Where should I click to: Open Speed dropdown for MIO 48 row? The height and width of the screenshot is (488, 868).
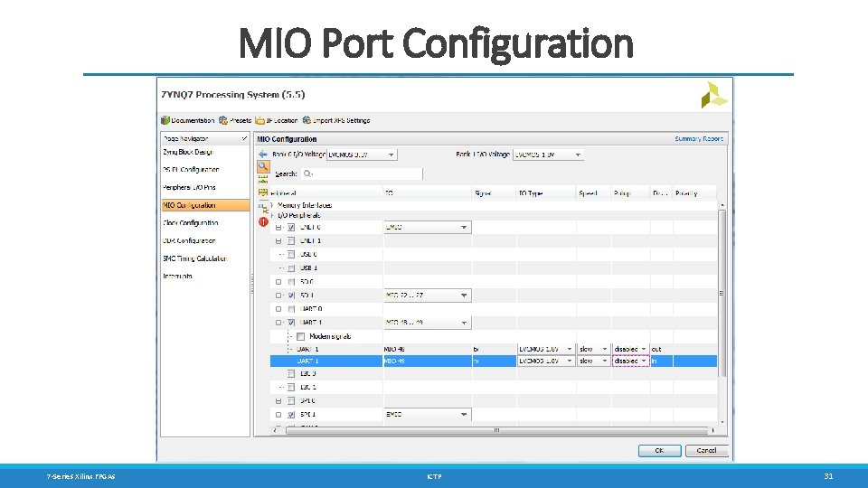point(593,349)
